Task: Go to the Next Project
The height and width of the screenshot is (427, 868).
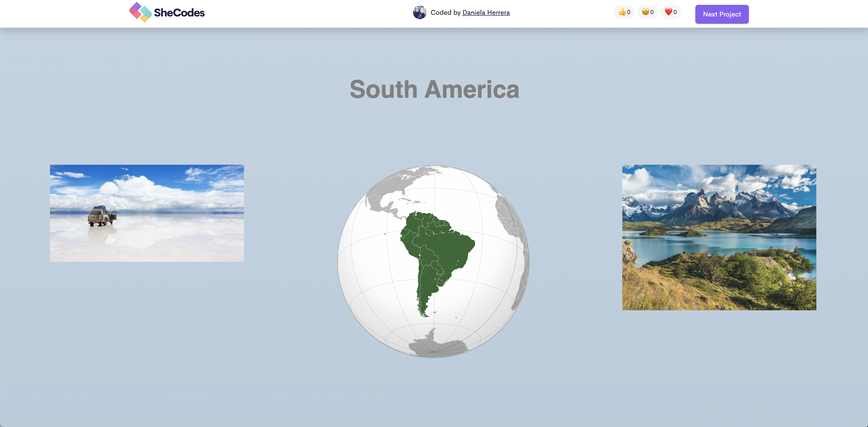Action: [x=722, y=14]
